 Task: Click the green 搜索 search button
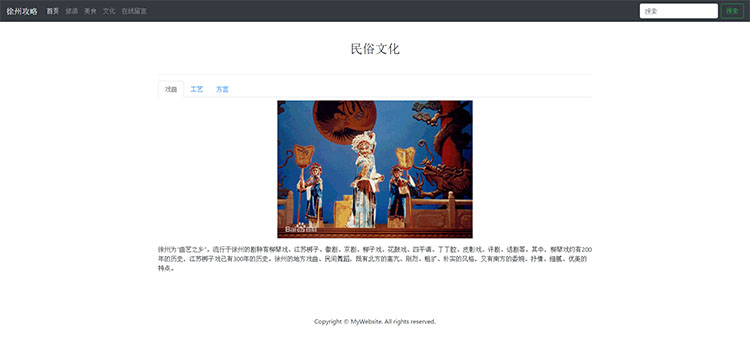[x=732, y=11]
